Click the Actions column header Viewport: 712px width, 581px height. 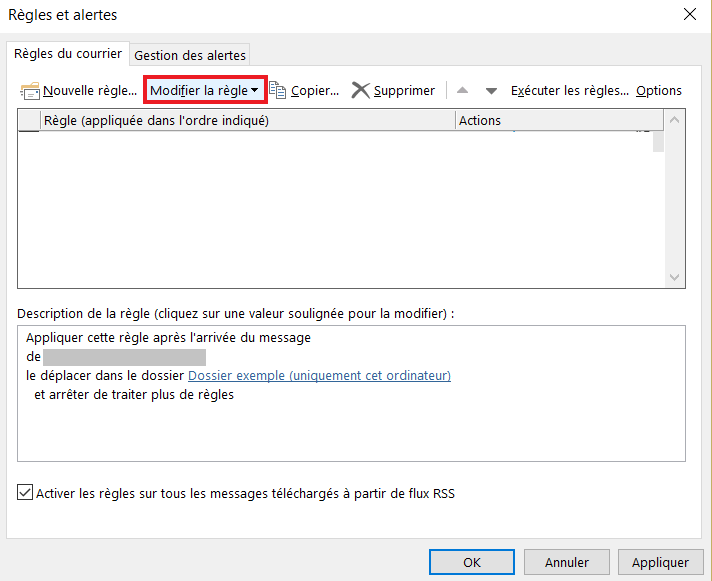pyautogui.click(x=559, y=120)
